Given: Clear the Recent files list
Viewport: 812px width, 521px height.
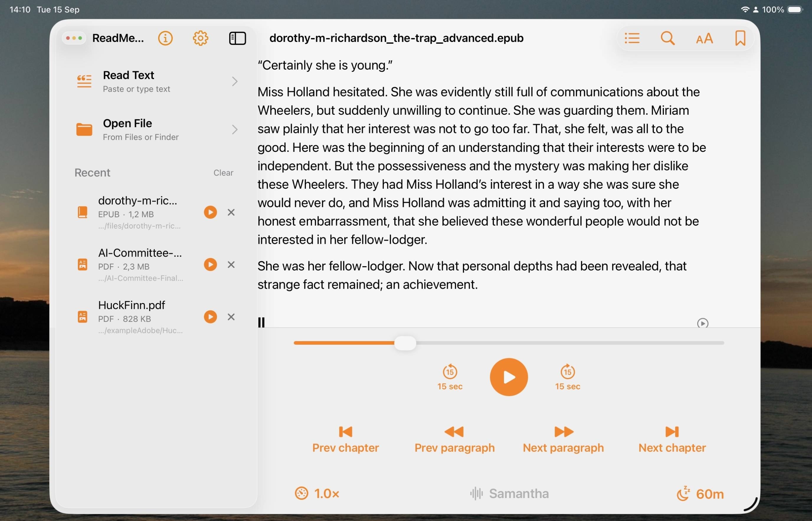Looking at the screenshot, I should click(223, 173).
